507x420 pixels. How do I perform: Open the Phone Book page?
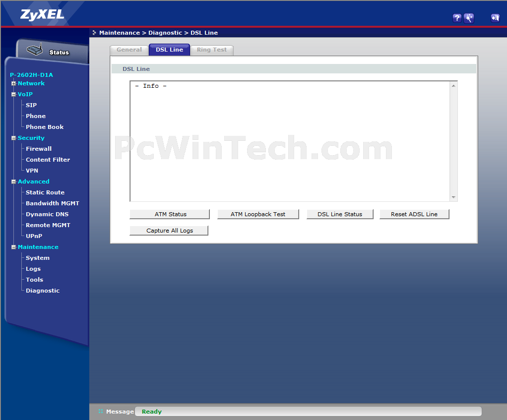coord(45,127)
